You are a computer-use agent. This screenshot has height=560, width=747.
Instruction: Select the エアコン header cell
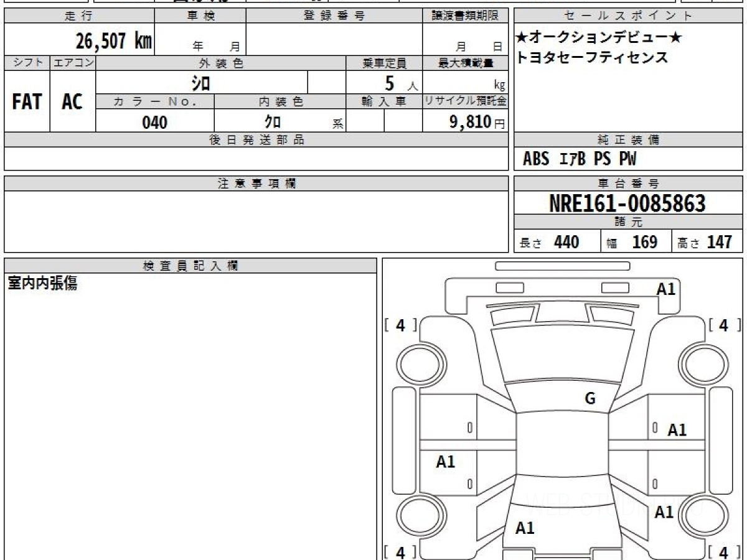tap(73, 63)
